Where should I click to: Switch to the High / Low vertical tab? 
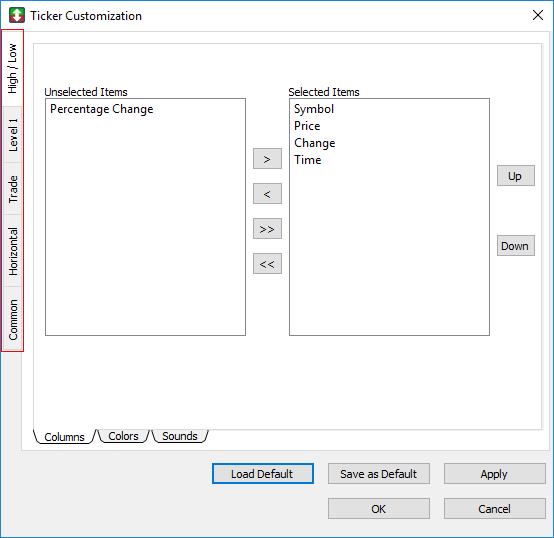click(12, 69)
